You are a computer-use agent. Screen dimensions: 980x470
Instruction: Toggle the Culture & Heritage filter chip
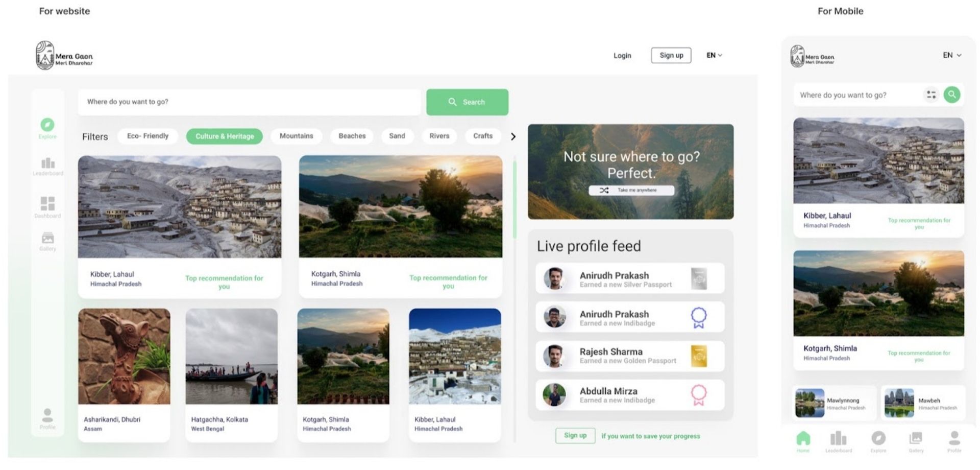pos(225,136)
